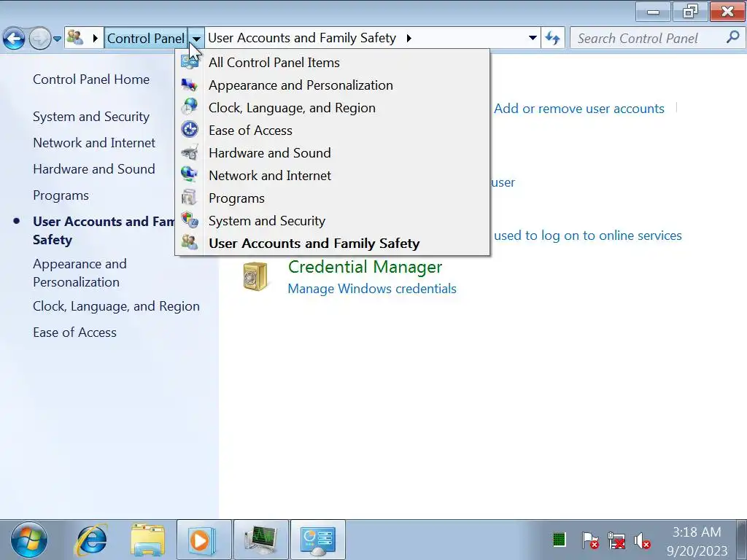The image size is (747, 560).
Task: Click Add or remove user accounts link
Action: (578, 109)
